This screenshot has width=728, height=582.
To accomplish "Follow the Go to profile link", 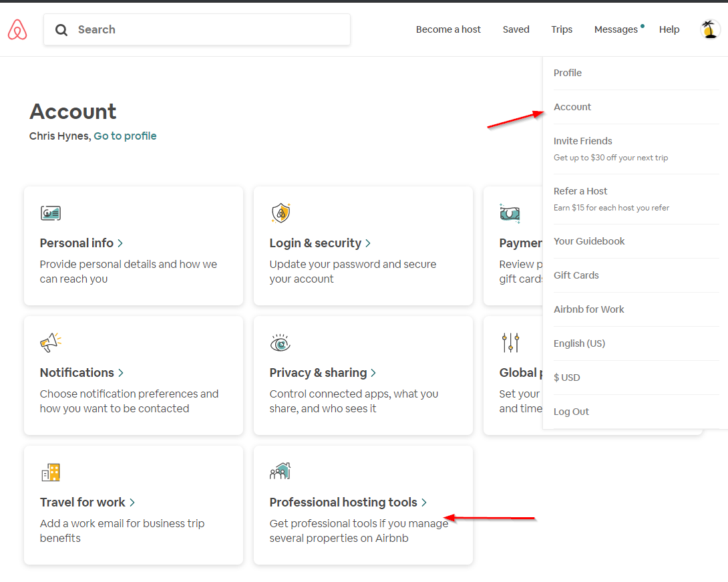I will [x=125, y=136].
